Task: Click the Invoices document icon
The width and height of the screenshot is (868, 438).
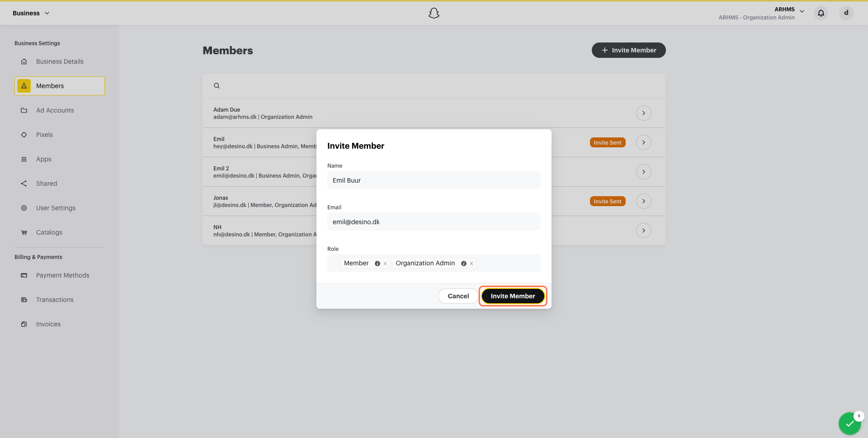Action: click(x=24, y=324)
